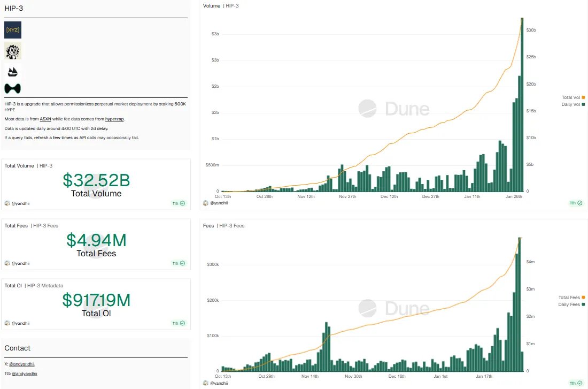Open @yandhii author link on Total Volume card
588x389 pixels.
(x=20, y=203)
